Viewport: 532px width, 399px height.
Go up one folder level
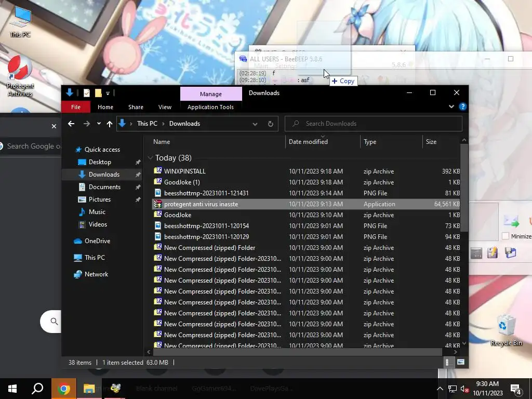tap(109, 124)
